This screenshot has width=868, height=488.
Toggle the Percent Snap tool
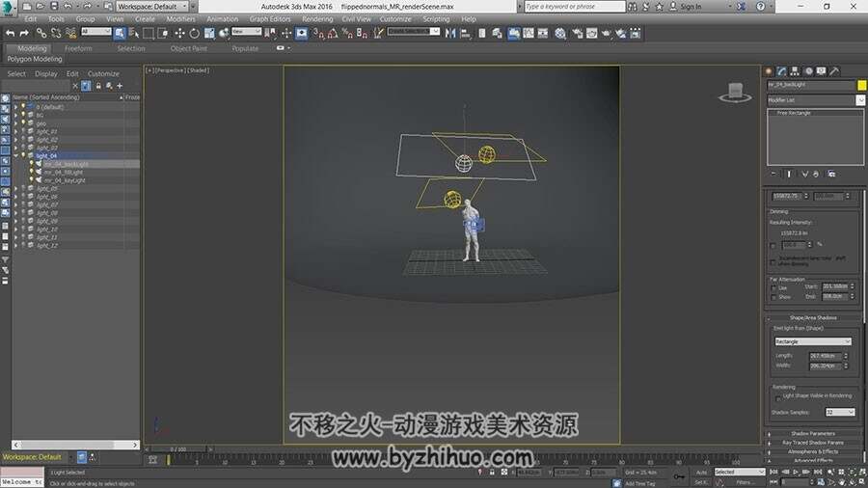pyautogui.click(x=347, y=34)
